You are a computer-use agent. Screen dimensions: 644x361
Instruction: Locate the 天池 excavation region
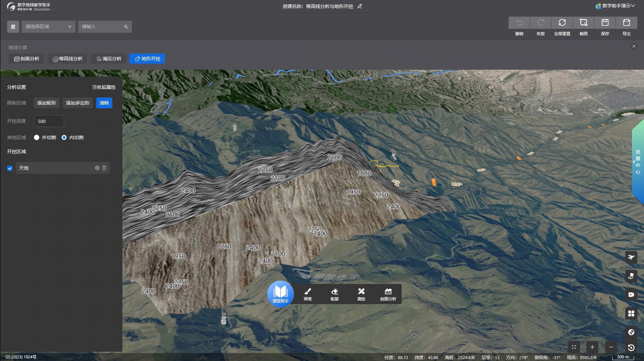pos(97,168)
